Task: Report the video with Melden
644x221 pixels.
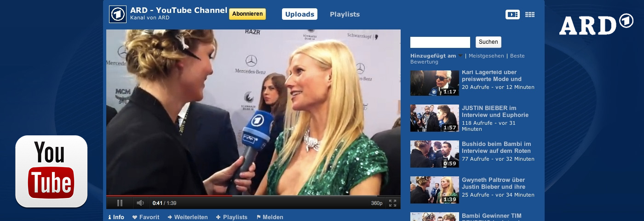Action: 270,217
